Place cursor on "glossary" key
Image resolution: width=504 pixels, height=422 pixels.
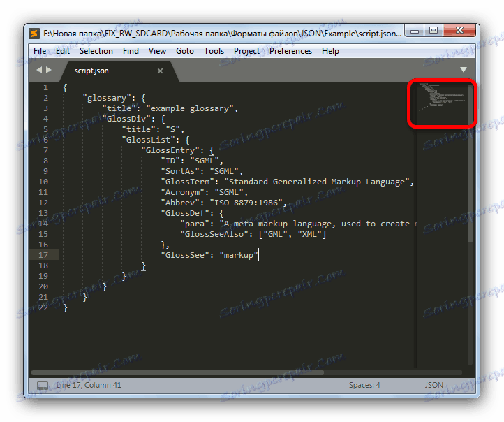tap(107, 98)
